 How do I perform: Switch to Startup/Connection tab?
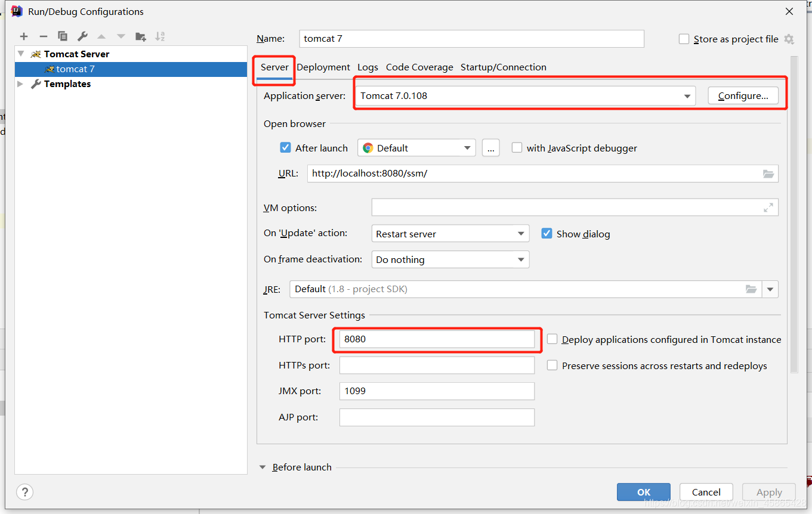click(504, 67)
